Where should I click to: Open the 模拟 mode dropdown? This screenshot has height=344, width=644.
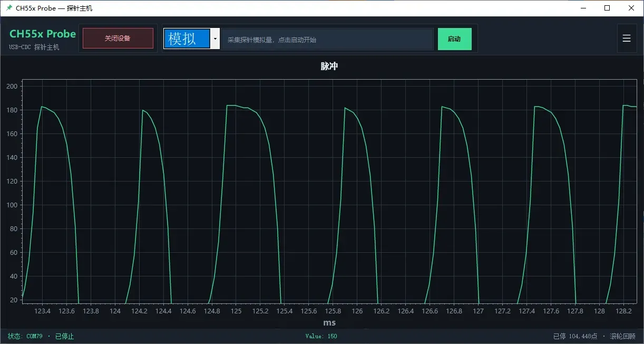(191, 39)
